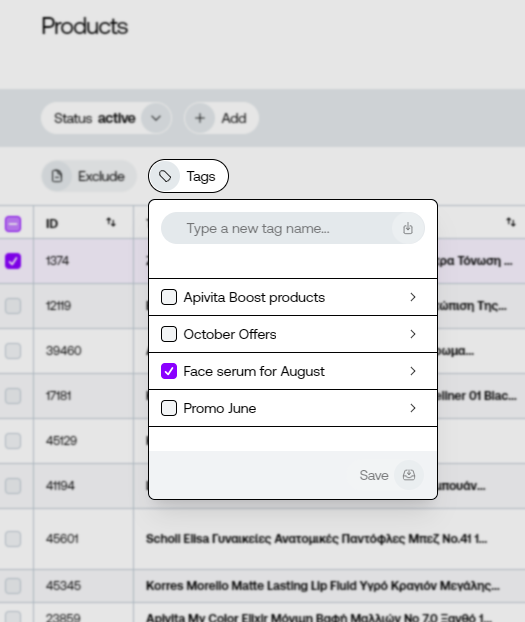Uncheck Face serum for August tag

pyautogui.click(x=169, y=371)
